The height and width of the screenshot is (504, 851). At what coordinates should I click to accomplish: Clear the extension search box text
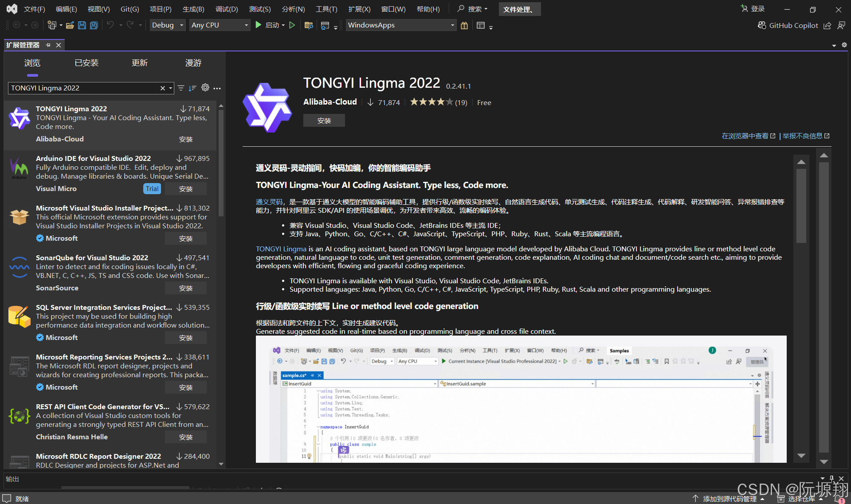pos(163,88)
